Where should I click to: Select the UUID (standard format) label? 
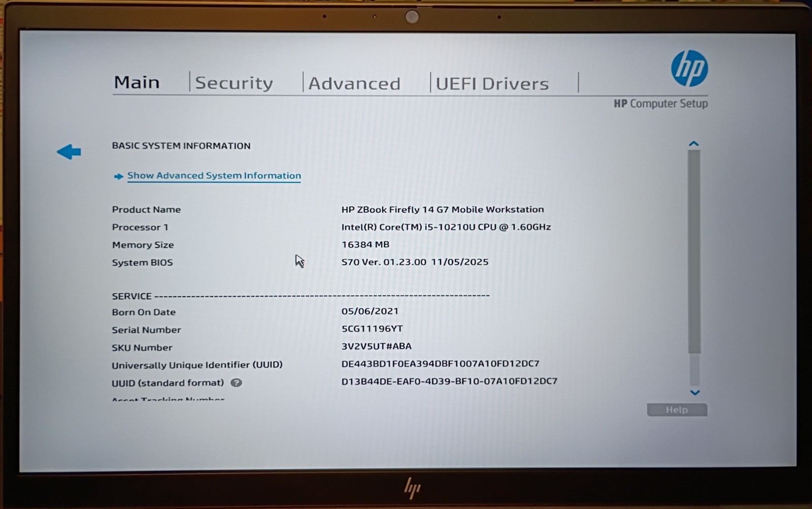[167, 383]
